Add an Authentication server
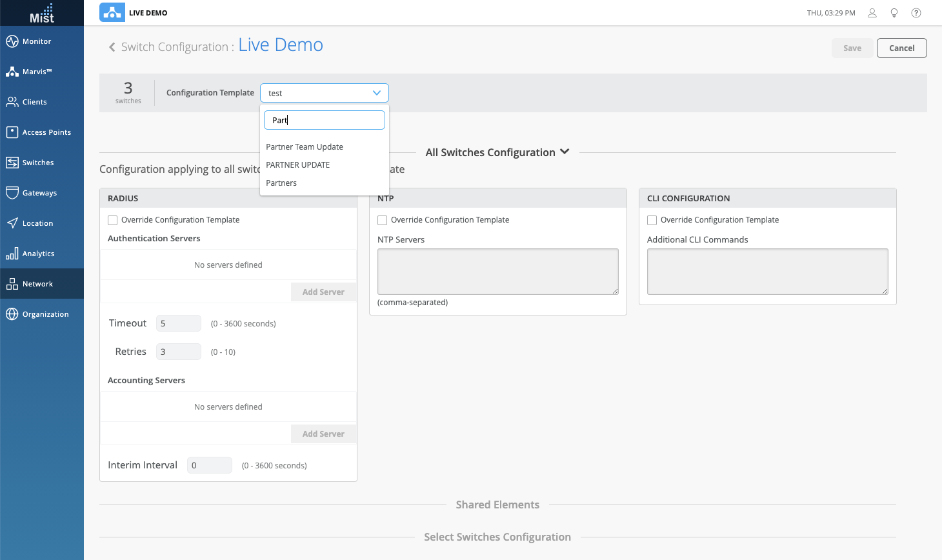 pyautogui.click(x=323, y=292)
